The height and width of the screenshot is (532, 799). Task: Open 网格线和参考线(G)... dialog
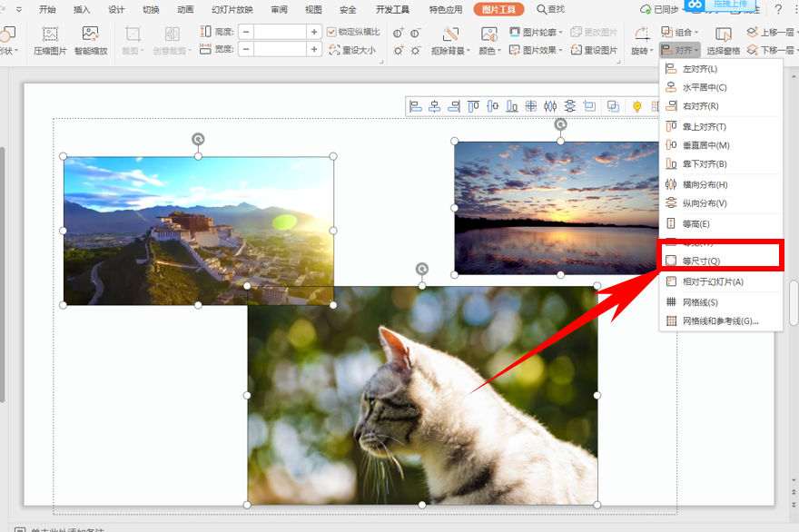pos(721,321)
